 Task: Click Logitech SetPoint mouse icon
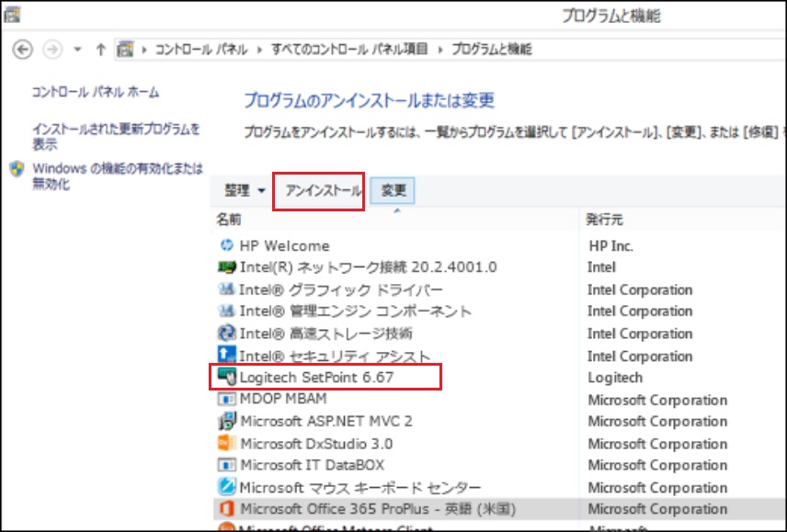pyautogui.click(x=226, y=377)
